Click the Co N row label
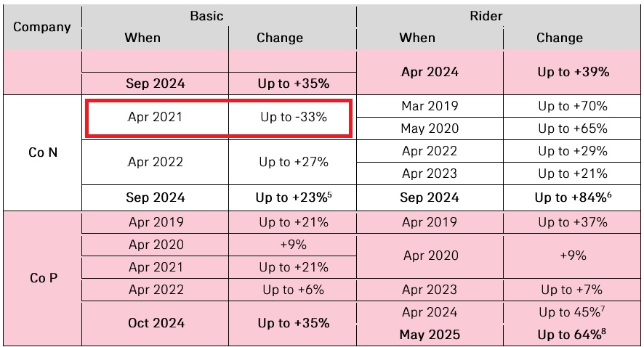The image size is (644, 347). point(41,152)
